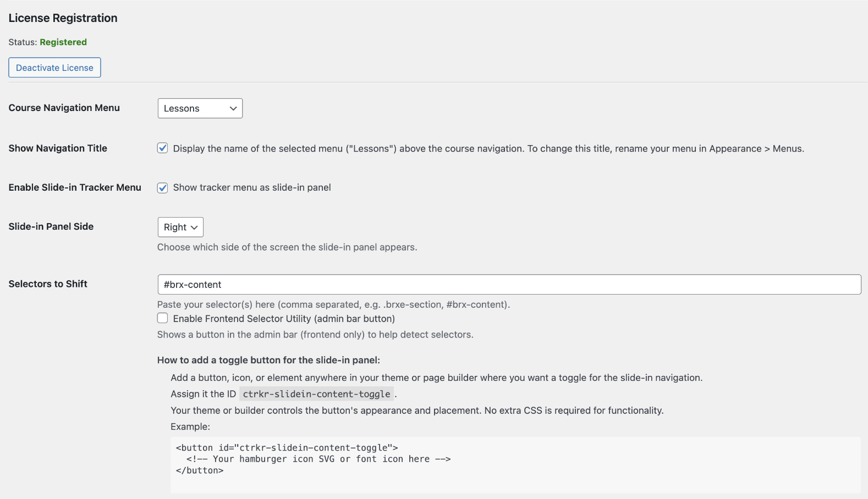Click the License Registration heading

tap(63, 18)
